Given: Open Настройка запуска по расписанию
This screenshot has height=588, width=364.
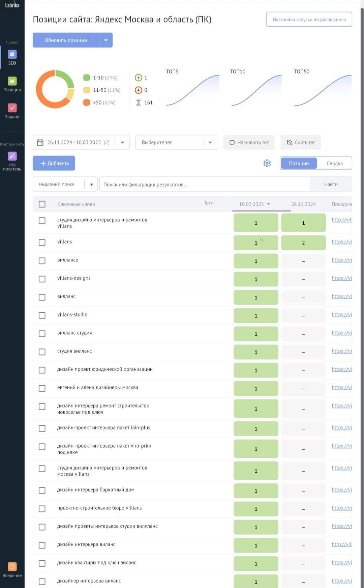Looking at the screenshot, I should [309, 19].
